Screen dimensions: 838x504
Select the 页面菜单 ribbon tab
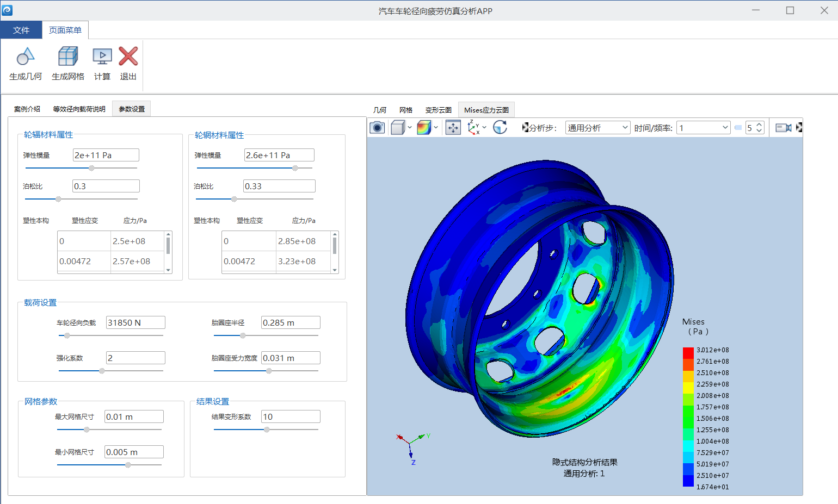tap(65, 30)
